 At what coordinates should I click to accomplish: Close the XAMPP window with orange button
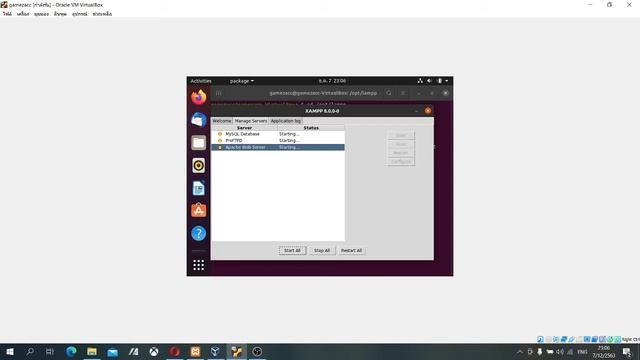tap(428, 111)
